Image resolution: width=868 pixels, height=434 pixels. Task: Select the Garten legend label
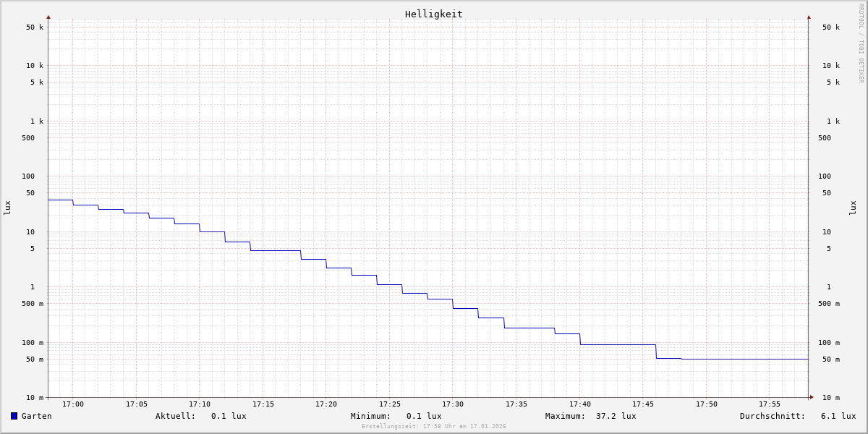(x=37, y=416)
